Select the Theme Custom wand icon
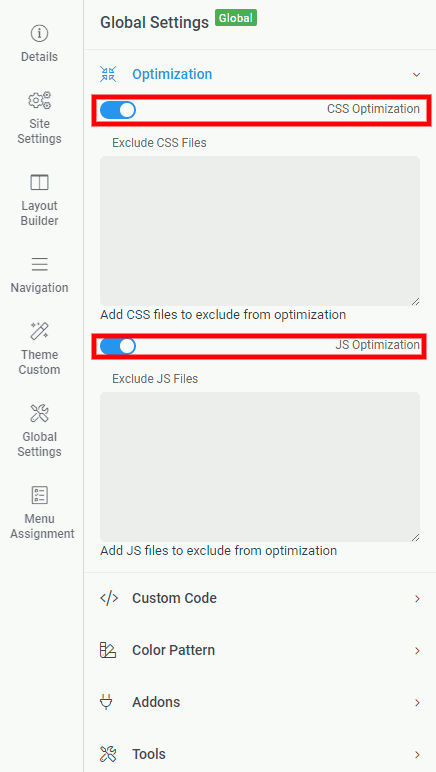The image size is (436, 772). coord(39,331)
